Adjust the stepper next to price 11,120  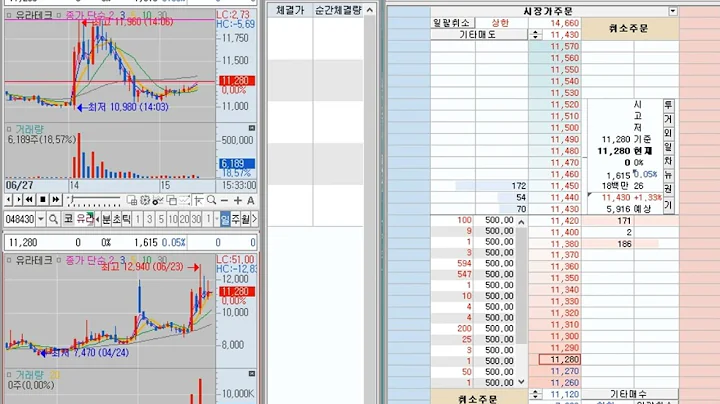[x=535, y=394]
